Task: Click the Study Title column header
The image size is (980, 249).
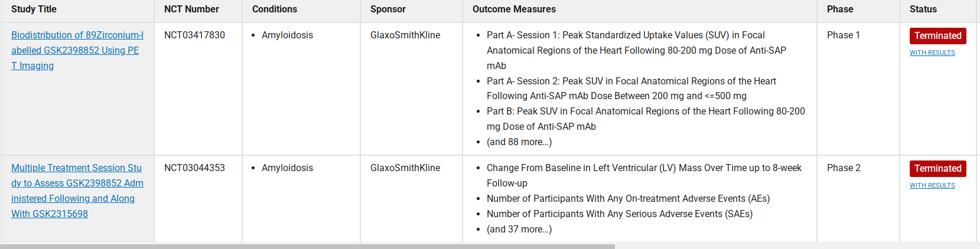Action: (34, 9)
